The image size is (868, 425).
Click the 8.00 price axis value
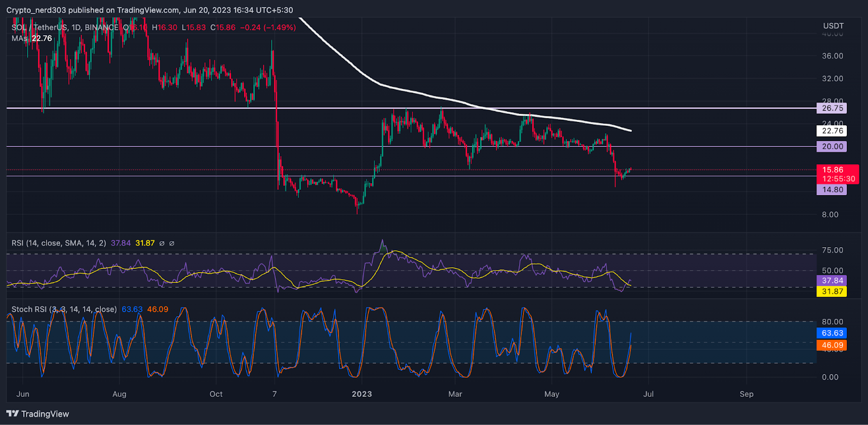tap(830, 215)
